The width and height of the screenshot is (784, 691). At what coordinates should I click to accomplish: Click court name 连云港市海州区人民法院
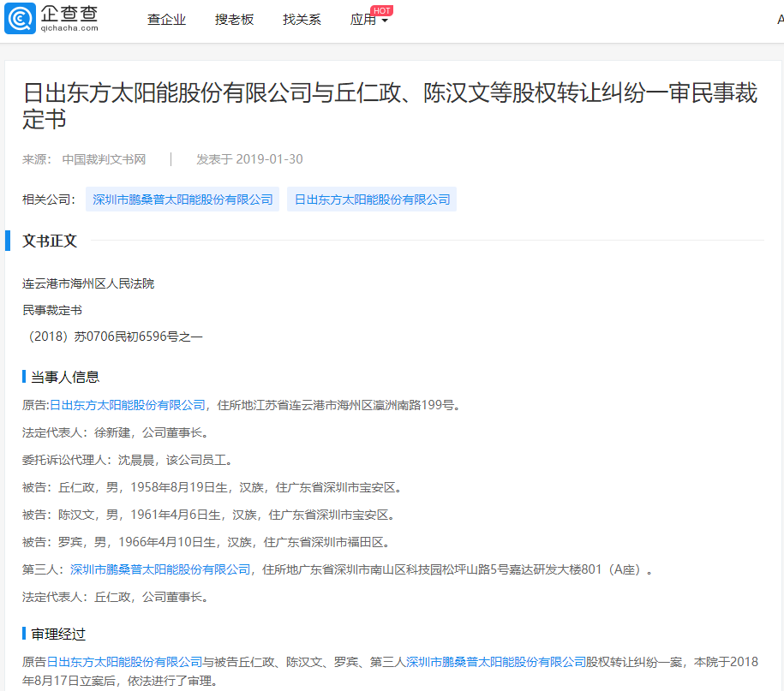(x=88, y=283)
